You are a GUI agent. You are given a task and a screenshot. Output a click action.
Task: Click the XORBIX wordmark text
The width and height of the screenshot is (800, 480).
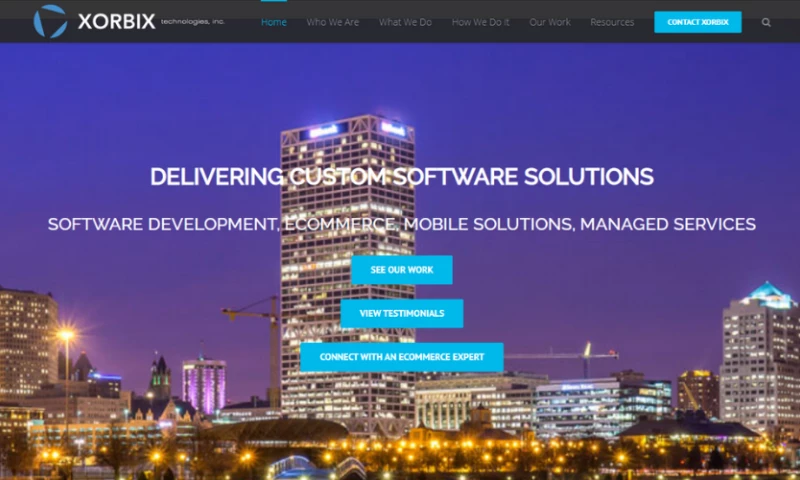[x=115, y=21]
